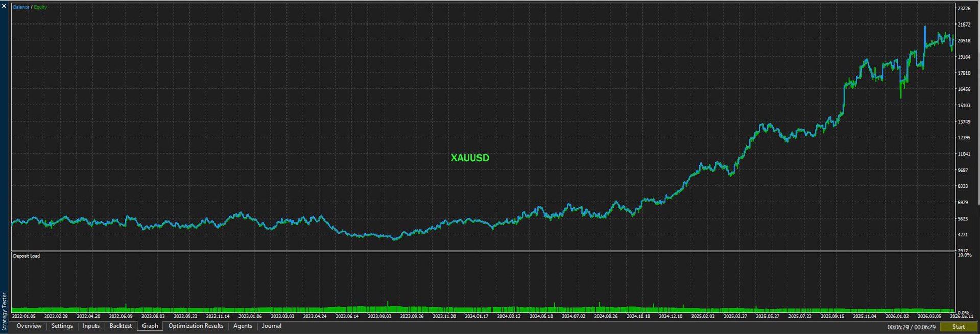The width and height of the screenshot is (980, 334).
Task: Go to the Inputs tab
Action: coord(91,326)
